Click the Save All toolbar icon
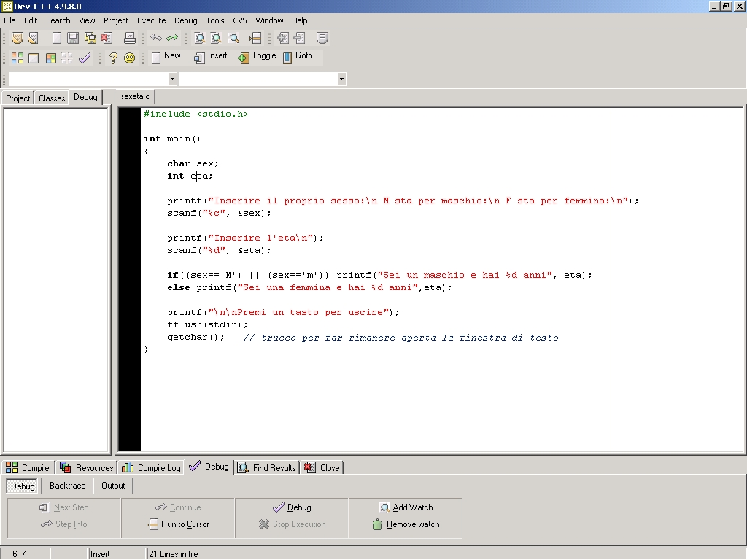 click(x=90, y=38)
